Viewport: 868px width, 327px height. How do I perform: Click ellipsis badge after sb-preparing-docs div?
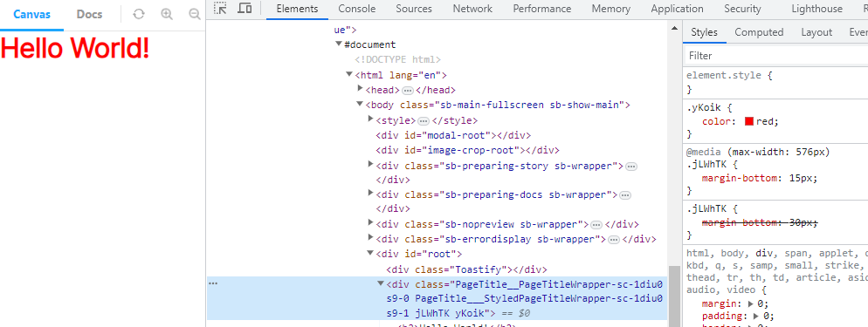pos(625,195)
